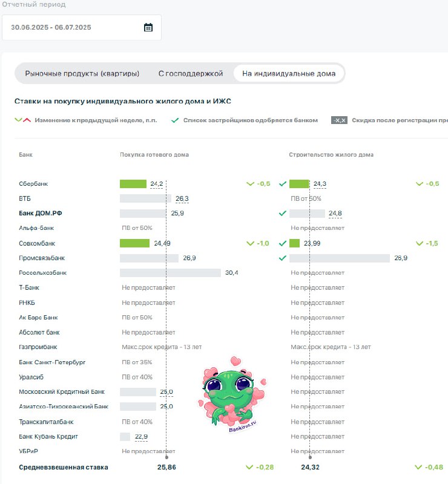The height and width of the screenshot is (484, 448).
Task: Click Сбербанк construction rate 24,3
Action: 320,184
